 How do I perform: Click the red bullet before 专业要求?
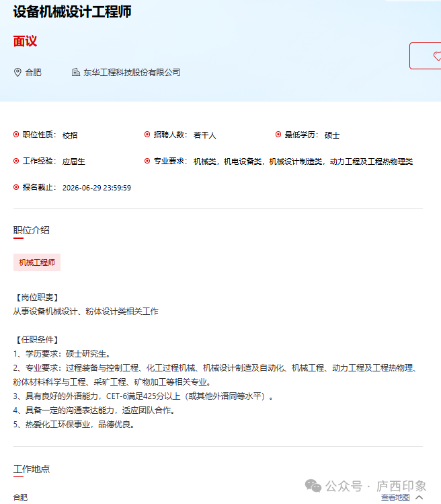point(147,161)
